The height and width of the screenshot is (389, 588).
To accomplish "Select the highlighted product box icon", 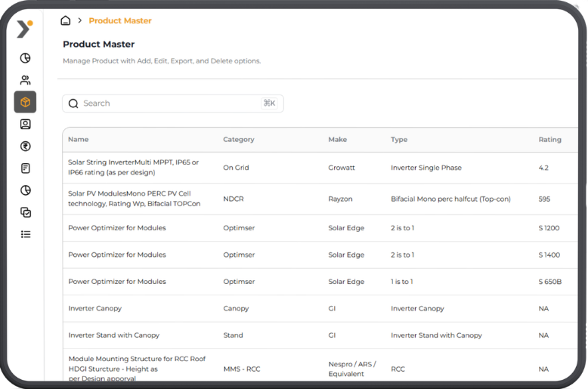I will (x=25, y=102).
